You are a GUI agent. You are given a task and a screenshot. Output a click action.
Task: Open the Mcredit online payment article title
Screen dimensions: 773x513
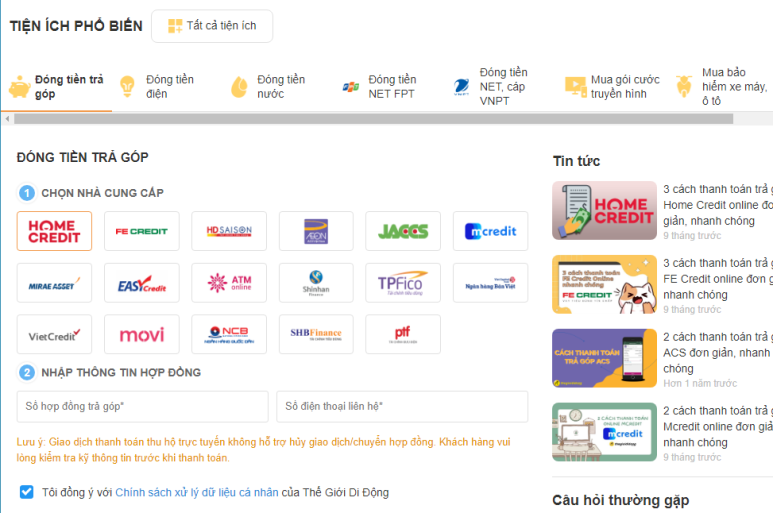718,427
